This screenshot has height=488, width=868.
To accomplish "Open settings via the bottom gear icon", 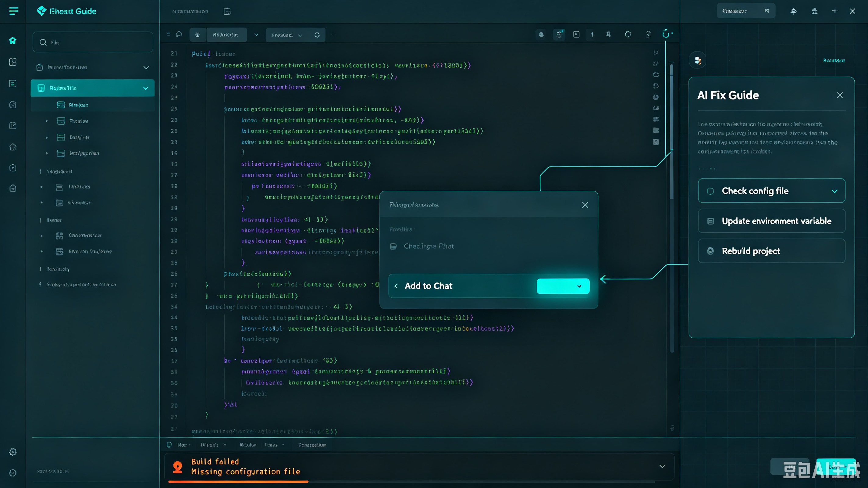I will click(x=13, y=452).
